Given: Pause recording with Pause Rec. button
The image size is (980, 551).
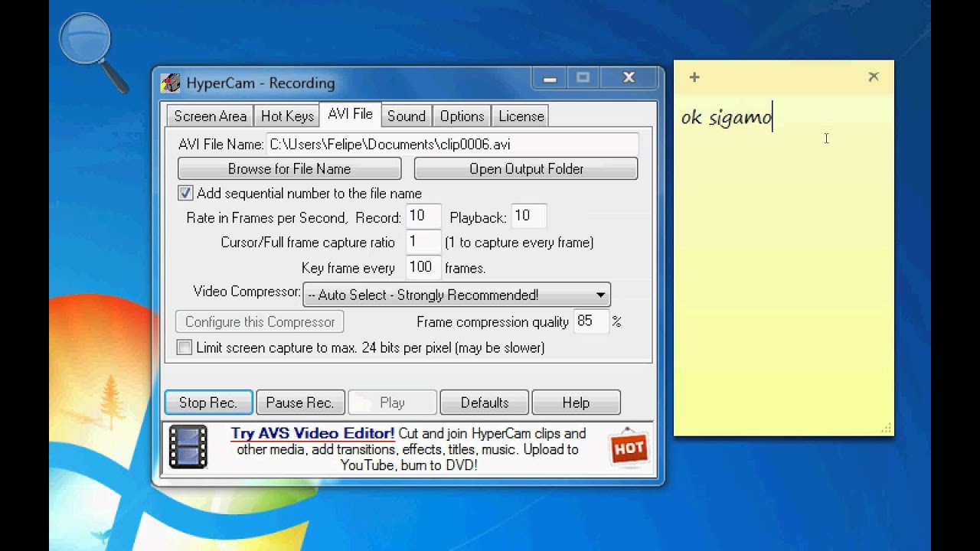Looking at the screenshot, I should [x=300, y=403].
